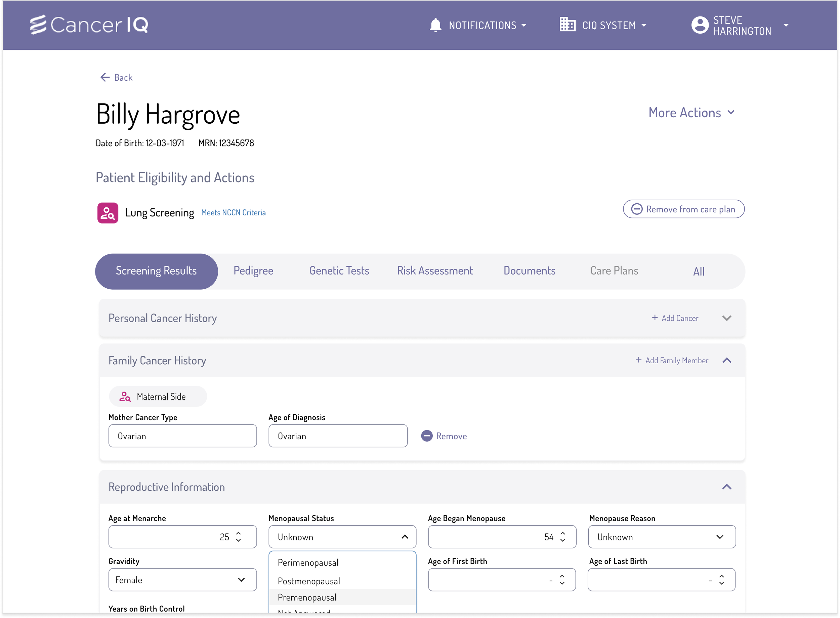
Task: Open the More Actions dropdown
Action: coord(691,113)
